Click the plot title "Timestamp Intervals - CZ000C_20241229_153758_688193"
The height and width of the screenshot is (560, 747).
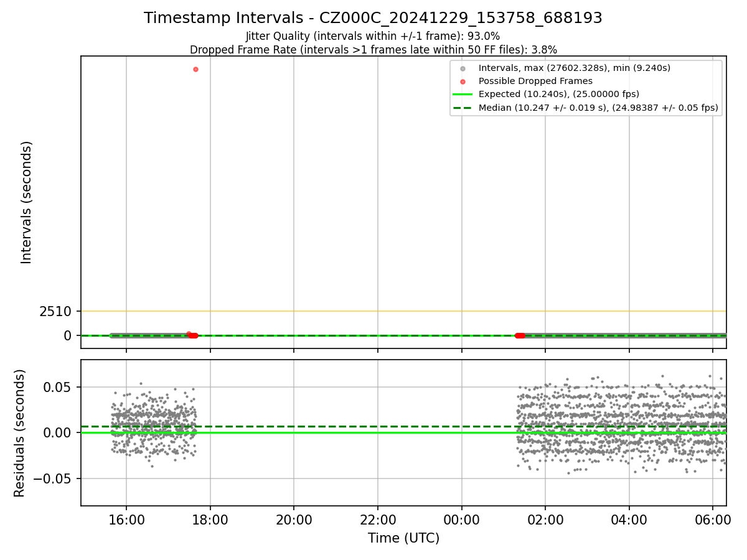373,18
